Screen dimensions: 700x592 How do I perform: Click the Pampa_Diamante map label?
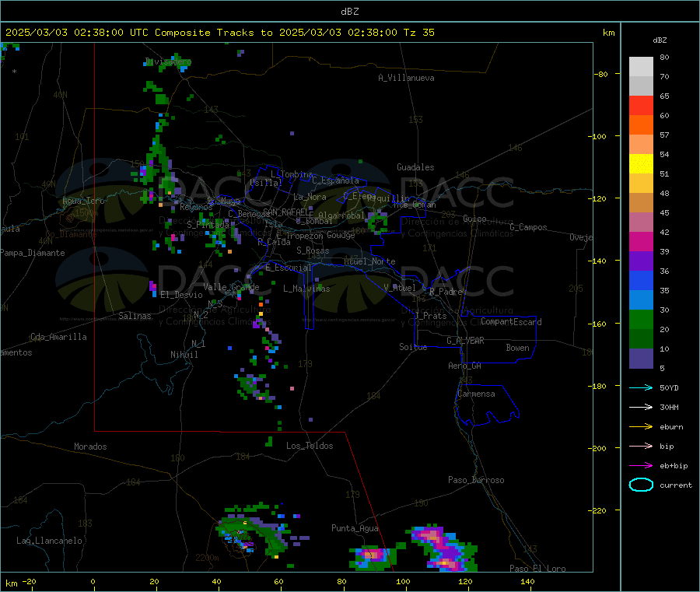tap(32, 253)
